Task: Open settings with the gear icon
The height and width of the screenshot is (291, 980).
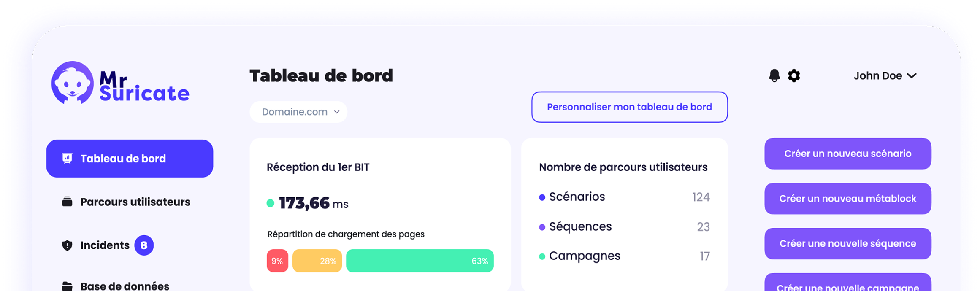Action: [x=794, y=76]
